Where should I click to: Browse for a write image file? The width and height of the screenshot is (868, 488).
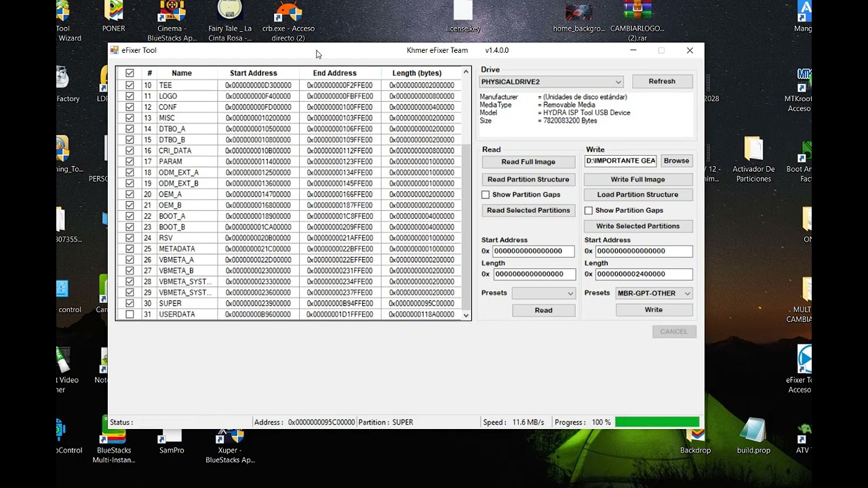click(676, 161)
